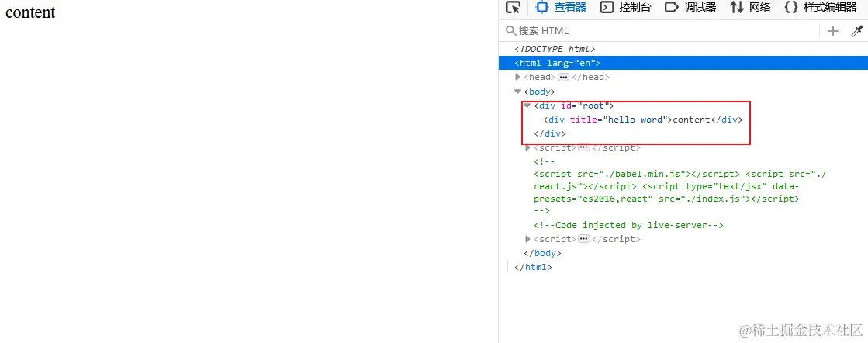Expand the script element below live-server comment

527,239
